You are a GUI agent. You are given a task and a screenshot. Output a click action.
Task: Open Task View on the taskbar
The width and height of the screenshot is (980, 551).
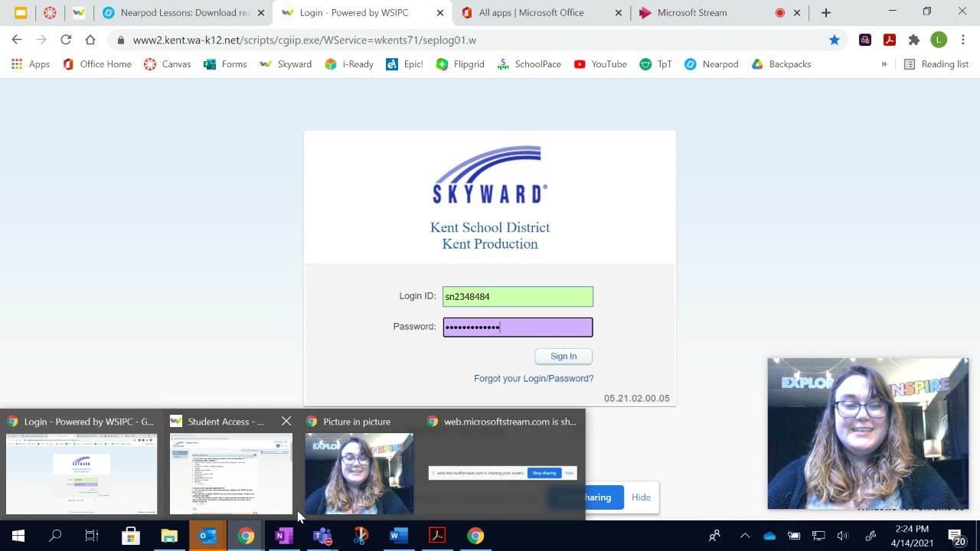[92, 536]
